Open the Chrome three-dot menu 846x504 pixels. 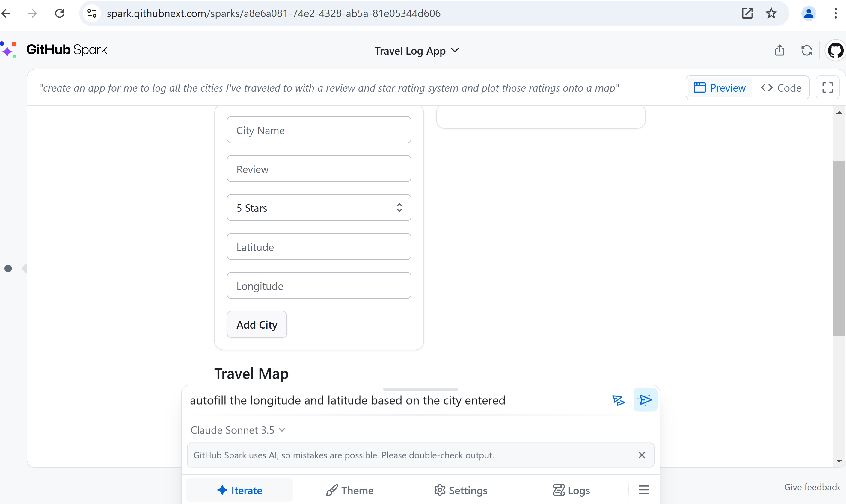(836, 13)
